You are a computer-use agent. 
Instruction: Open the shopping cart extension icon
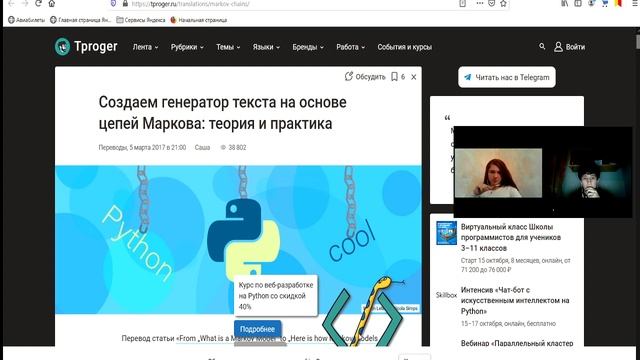604,3
